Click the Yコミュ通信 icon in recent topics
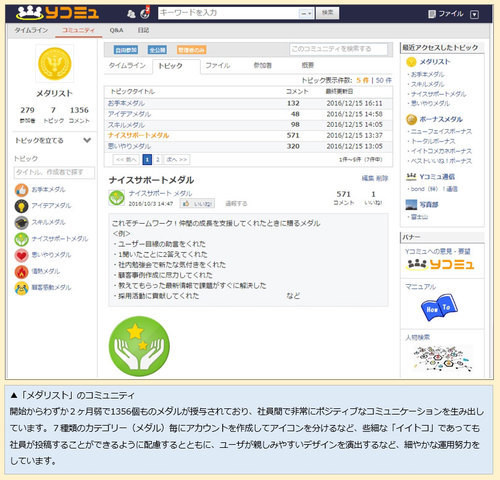The width and height of the screenshot is (500, 480). point(411,177)
